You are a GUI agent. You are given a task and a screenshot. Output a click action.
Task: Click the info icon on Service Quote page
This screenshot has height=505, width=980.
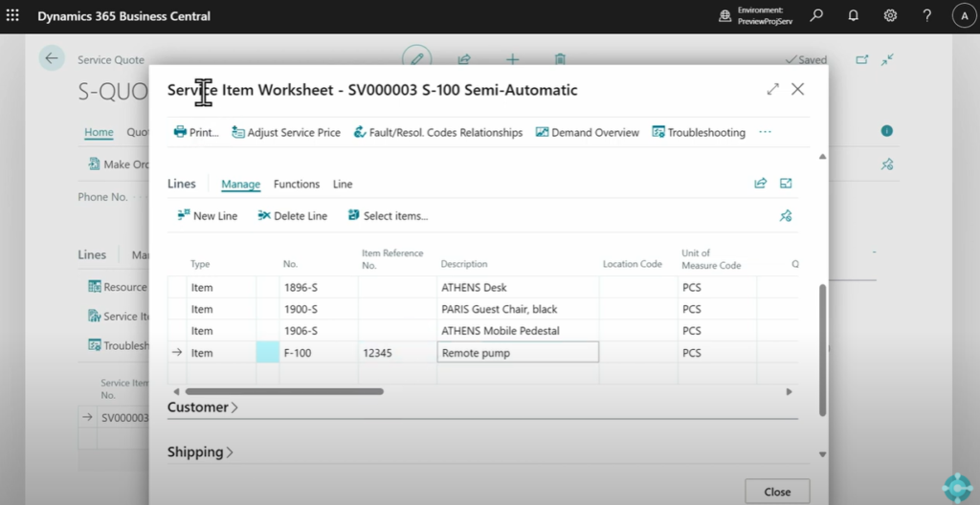[887, 131]
